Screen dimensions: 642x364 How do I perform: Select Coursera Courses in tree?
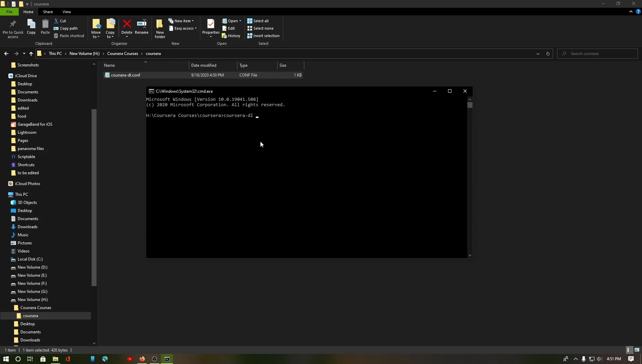click(x=35, y=308)
